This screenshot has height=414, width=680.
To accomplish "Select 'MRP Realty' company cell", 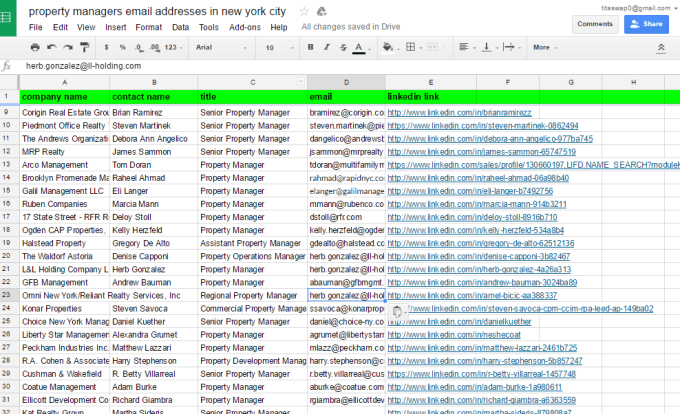I will [x=65, y=152].
